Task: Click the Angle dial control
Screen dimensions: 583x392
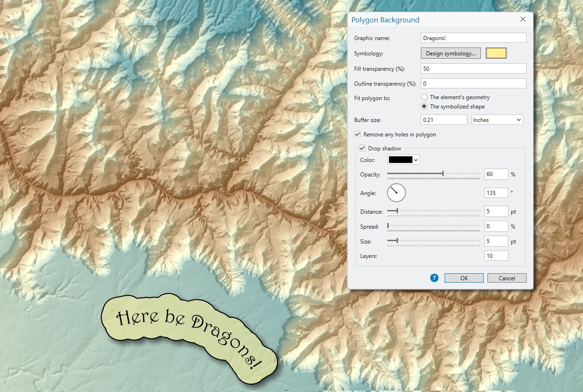Action: [397, 193]
